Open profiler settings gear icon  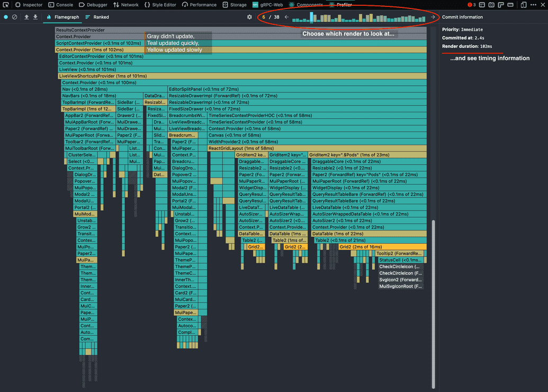(x=249, y=17)
